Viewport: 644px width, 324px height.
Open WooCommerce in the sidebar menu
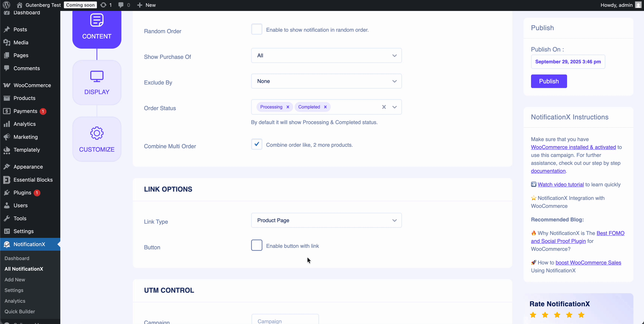(32, 85)
